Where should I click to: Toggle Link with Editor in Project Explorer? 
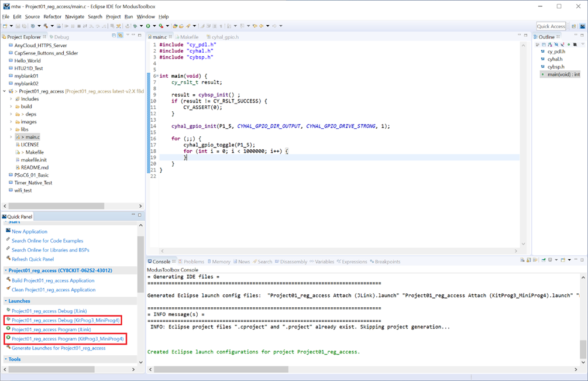[120, 36]
